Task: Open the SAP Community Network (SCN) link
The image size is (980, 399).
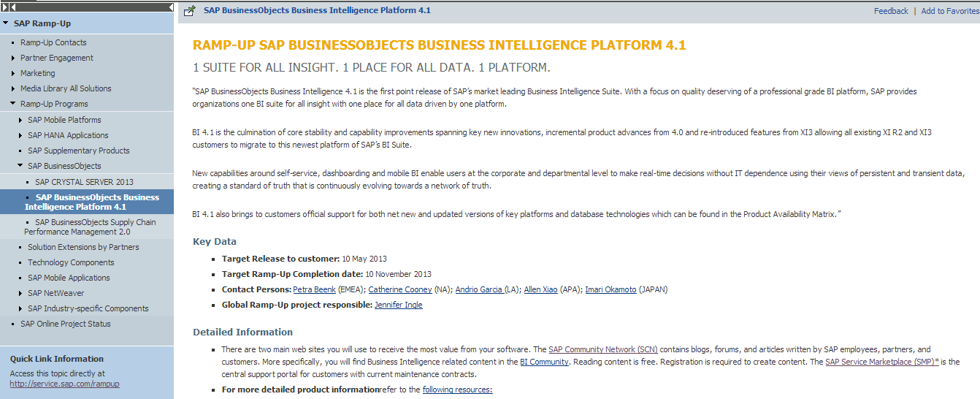Action: [x=602, y=349]
